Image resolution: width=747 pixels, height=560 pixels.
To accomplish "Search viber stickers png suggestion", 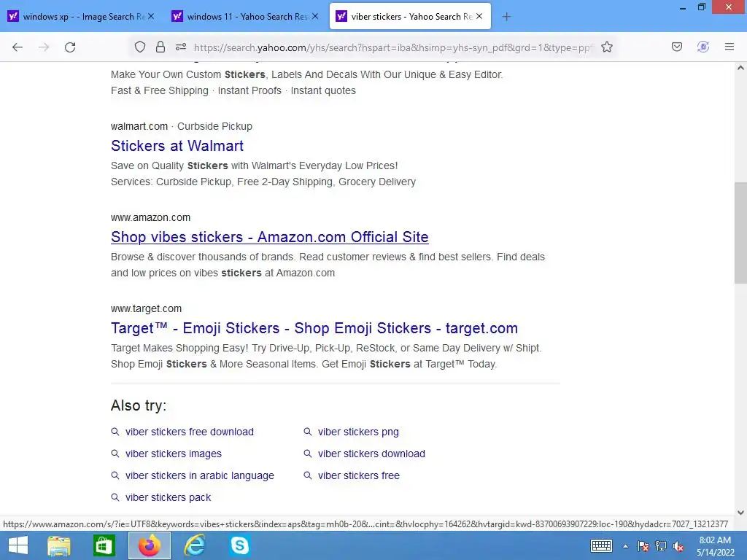I will coord(358,432).
